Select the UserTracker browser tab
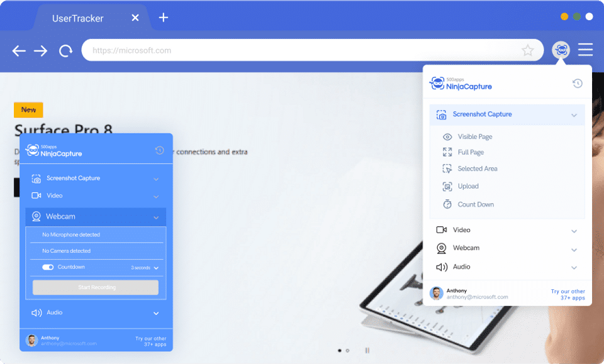 (92, 18)
